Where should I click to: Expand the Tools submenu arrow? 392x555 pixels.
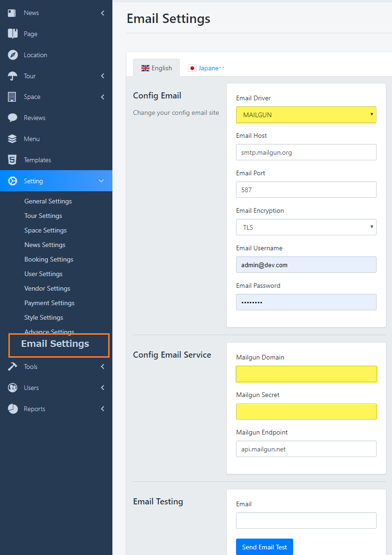coord(103,367)
